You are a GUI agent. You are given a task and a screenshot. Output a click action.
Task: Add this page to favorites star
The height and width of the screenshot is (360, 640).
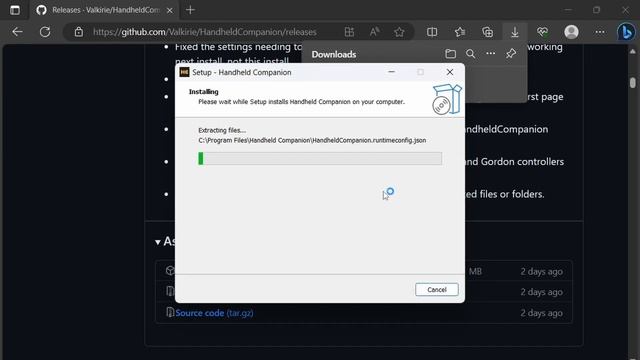coord(399,32)
